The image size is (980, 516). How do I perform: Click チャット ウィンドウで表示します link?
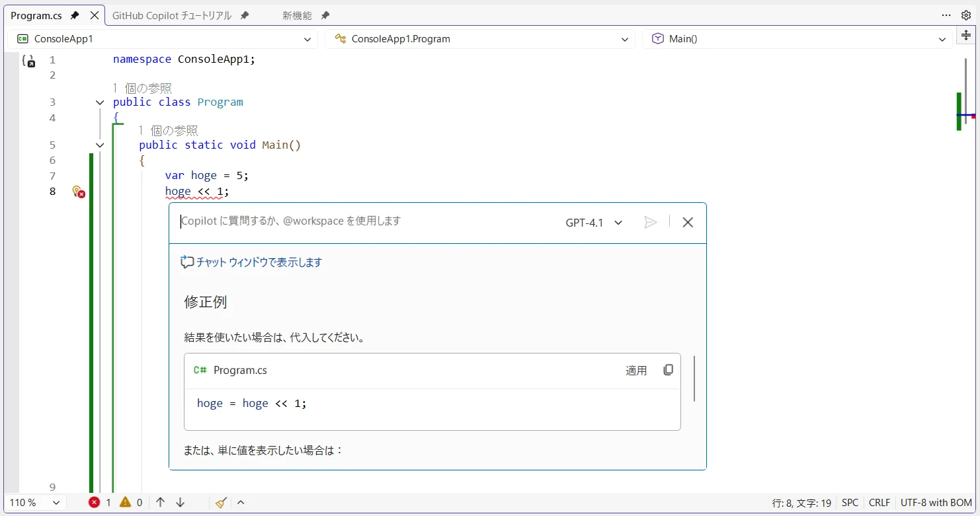click(x=259, y=262)
